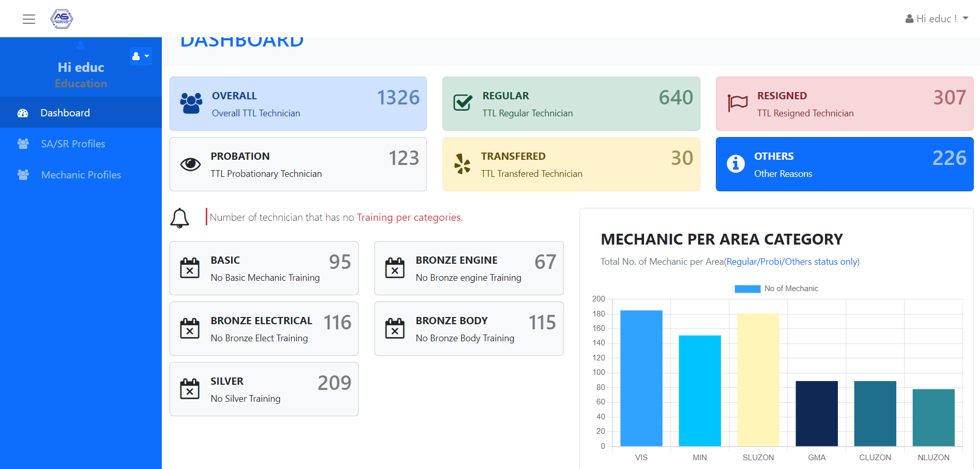
Task: Open the 'Hi educ !' user dropdown
Action: 937,19
